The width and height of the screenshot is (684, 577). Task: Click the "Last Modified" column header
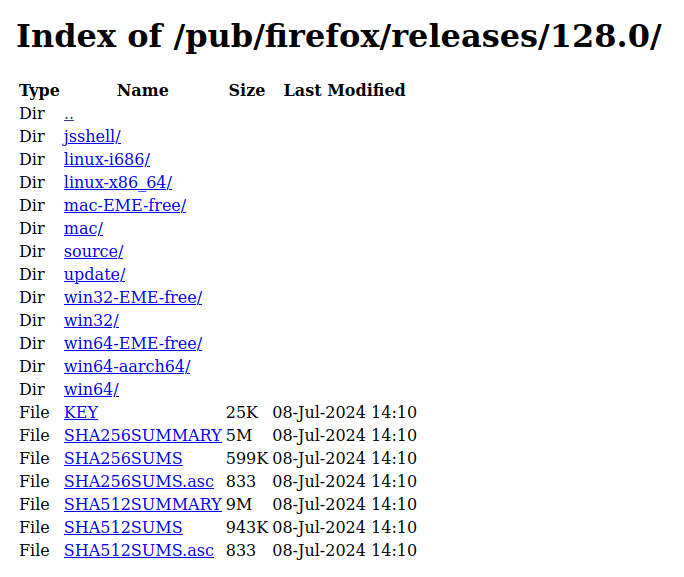(345, 90)
